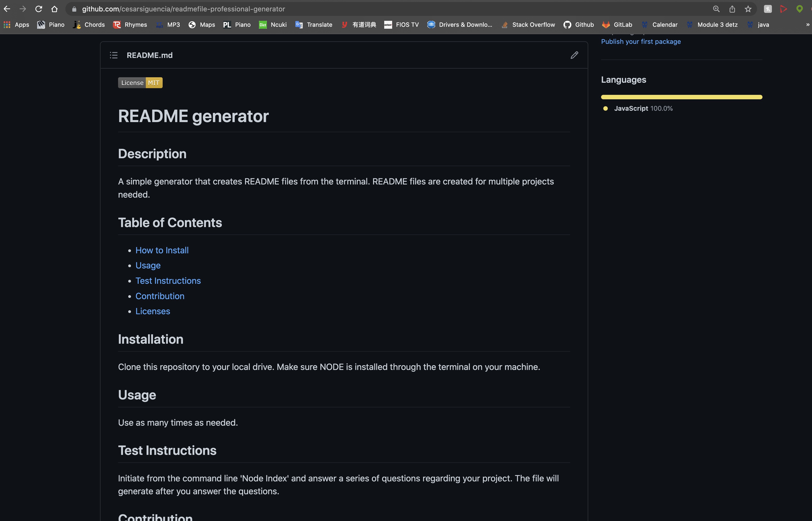
Task: Go back with the back arrow
Action: point(7,9)
